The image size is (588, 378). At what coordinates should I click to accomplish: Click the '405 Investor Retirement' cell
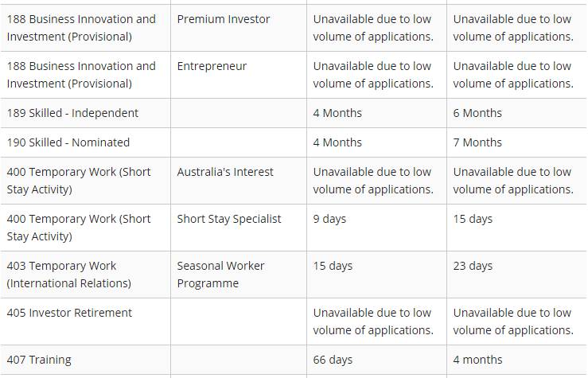pos(85,321)
